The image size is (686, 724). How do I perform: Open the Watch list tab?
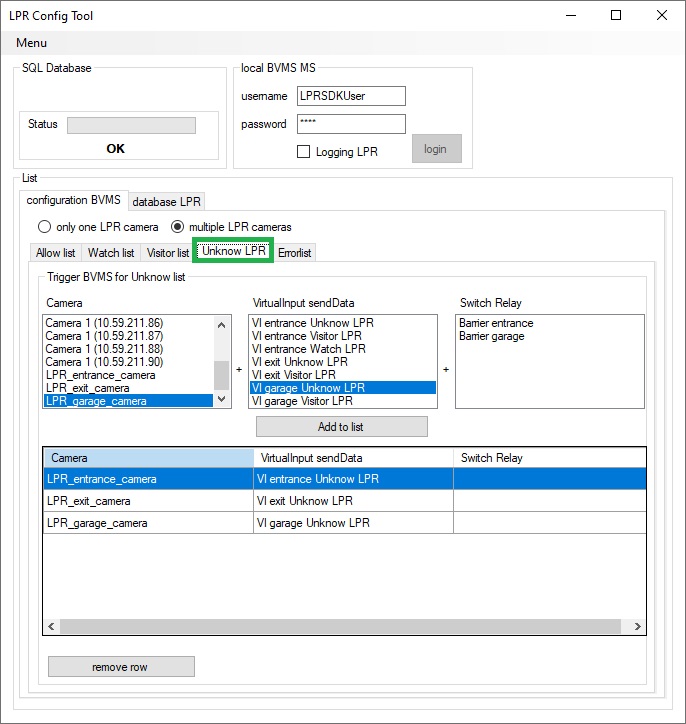[111, 253]
